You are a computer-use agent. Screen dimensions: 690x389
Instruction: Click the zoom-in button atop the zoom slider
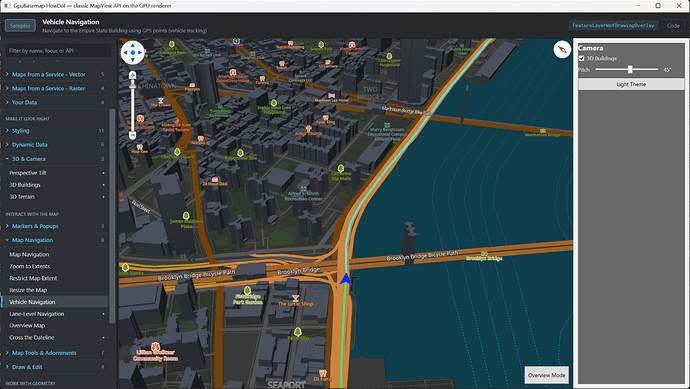point(132,75)
